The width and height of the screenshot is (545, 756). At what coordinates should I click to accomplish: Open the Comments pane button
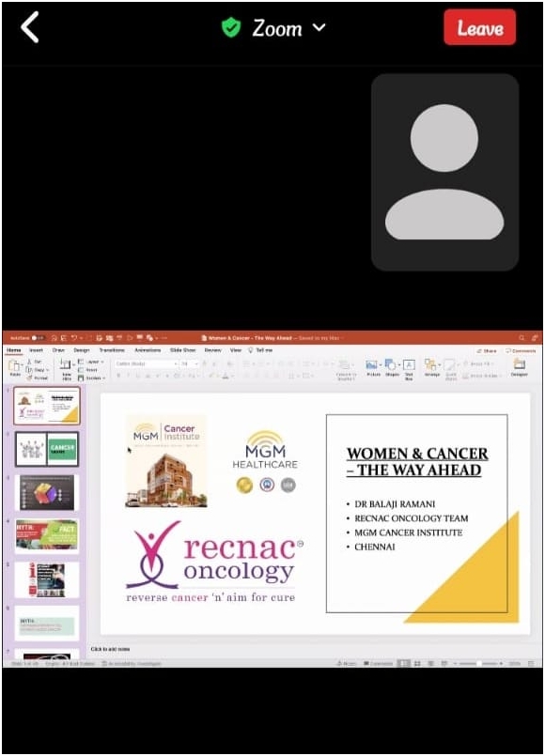point(521,350)
